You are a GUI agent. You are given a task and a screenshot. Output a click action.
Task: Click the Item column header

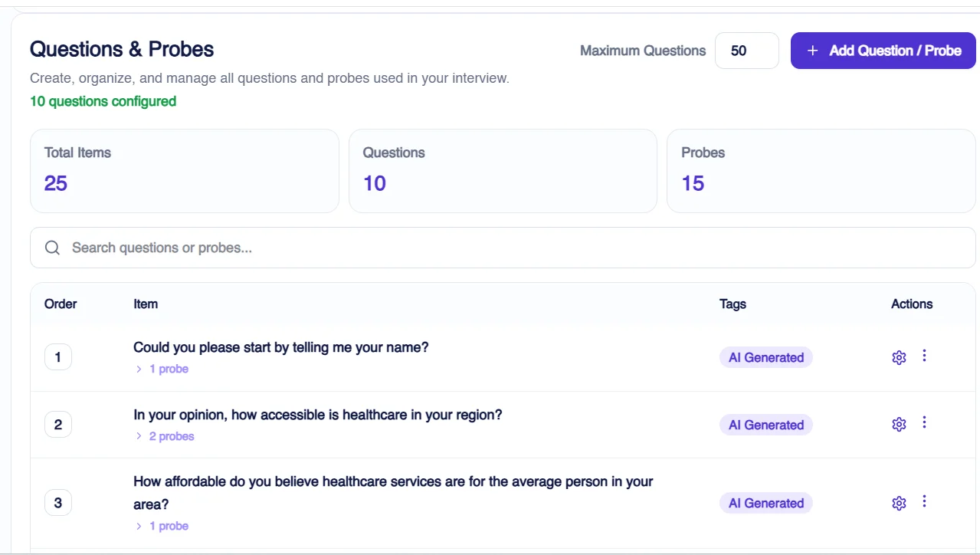coord(146,304)
